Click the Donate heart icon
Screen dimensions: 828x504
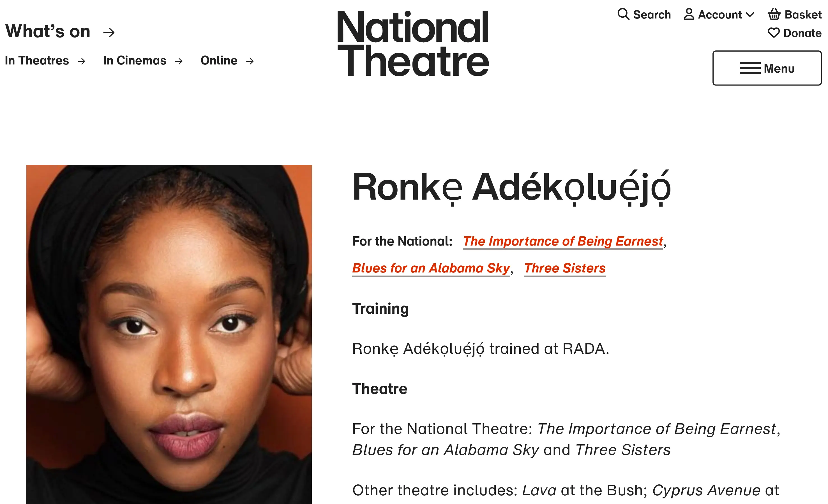click(774, 33)
